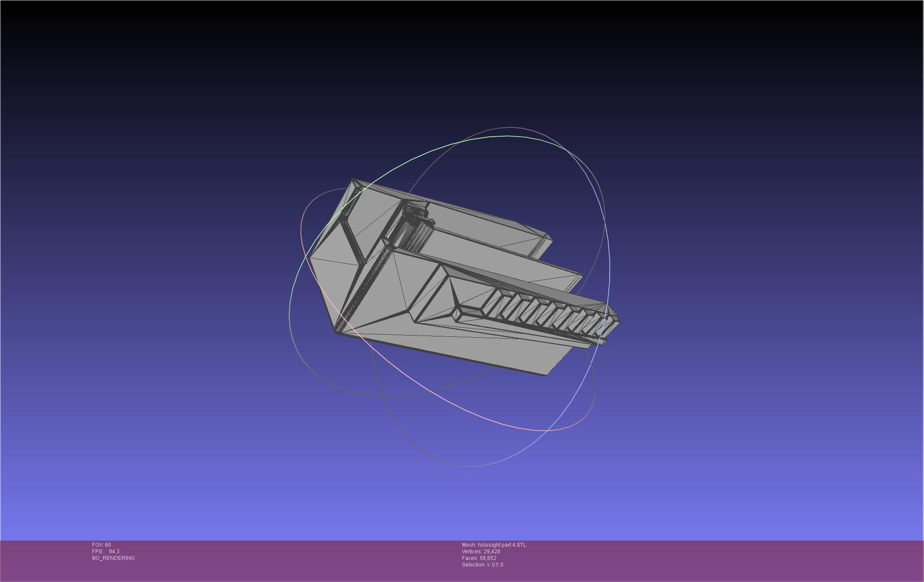Click the BO_RENDERING status label
Viewport: 924px width, 582px height.
pyautogui.click(x=113, y=558)
